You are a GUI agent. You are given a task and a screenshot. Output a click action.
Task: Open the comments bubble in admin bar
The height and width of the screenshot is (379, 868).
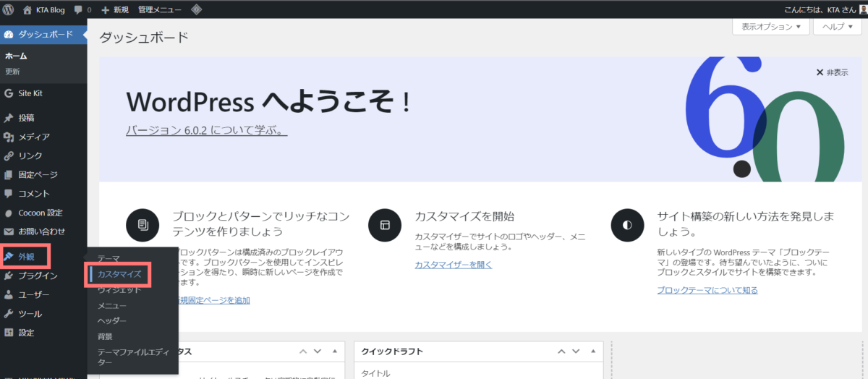tap(78, 10)
